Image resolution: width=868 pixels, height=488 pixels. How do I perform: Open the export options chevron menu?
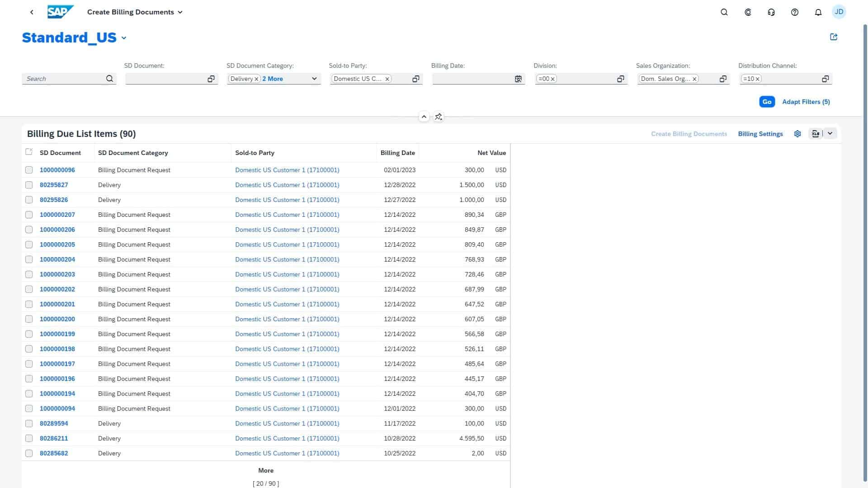pyautogui.click(x=830, y=133)
